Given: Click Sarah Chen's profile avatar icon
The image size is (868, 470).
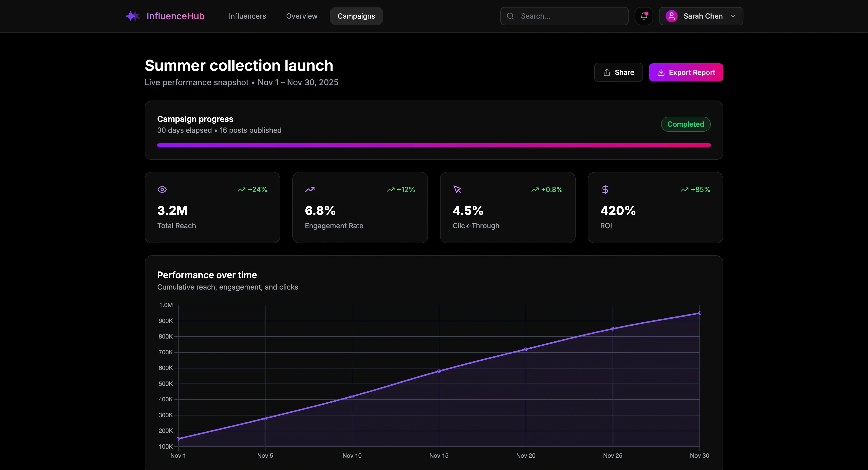Looking at the screenshot, I should (x=672, y=16).
